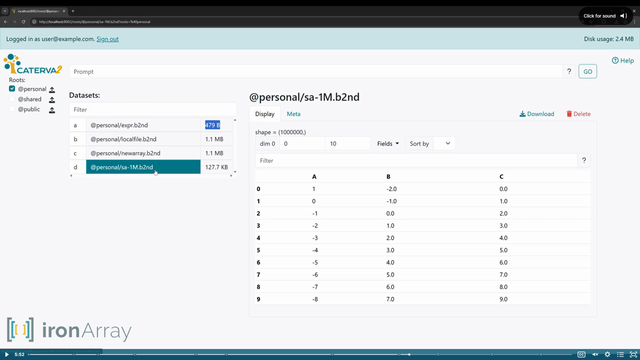Go back in browser
The width and height of the screenshot is (640, 360).
click(x=5, y=22)
